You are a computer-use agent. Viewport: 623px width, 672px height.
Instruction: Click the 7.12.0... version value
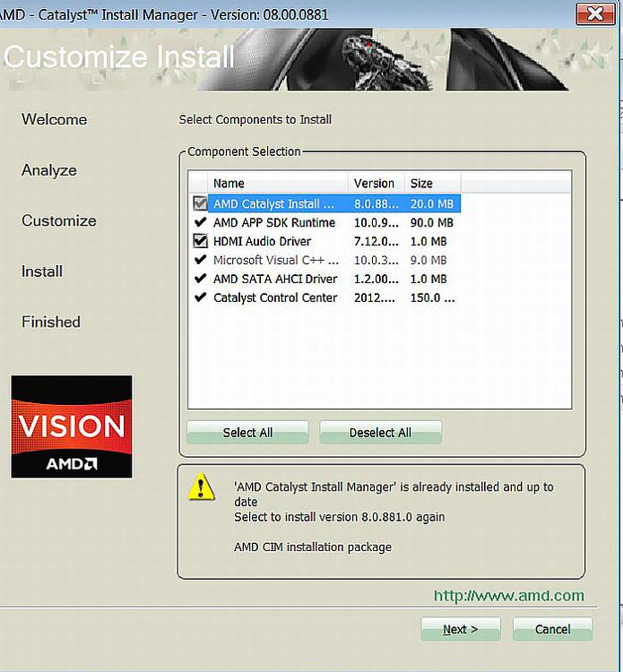[x=376, y=241]
